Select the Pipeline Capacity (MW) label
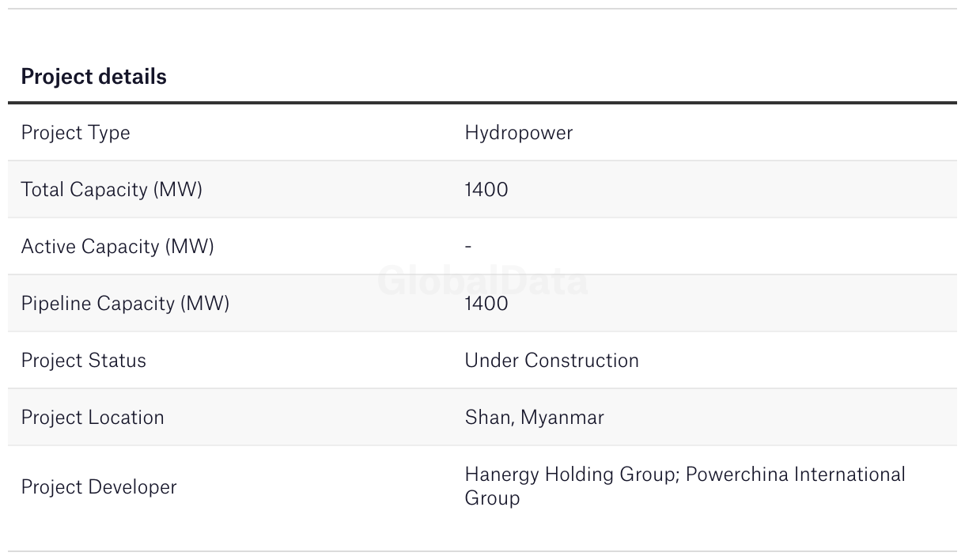 [125, 304]
